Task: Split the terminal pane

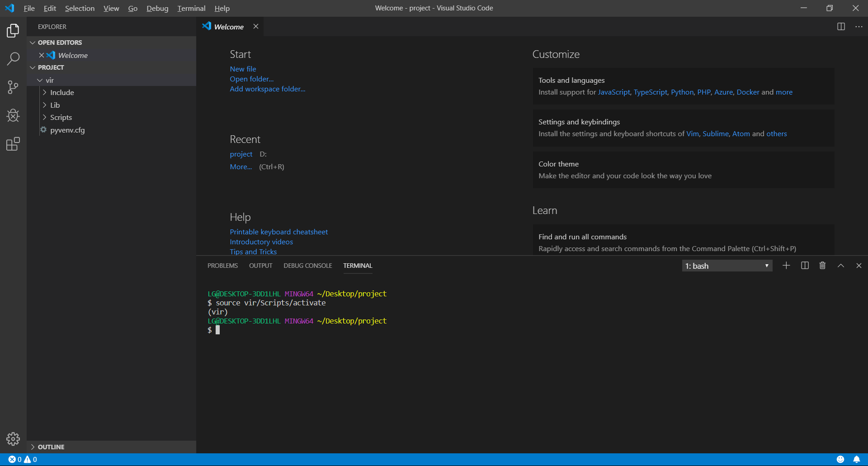Action: pos(805,266)
